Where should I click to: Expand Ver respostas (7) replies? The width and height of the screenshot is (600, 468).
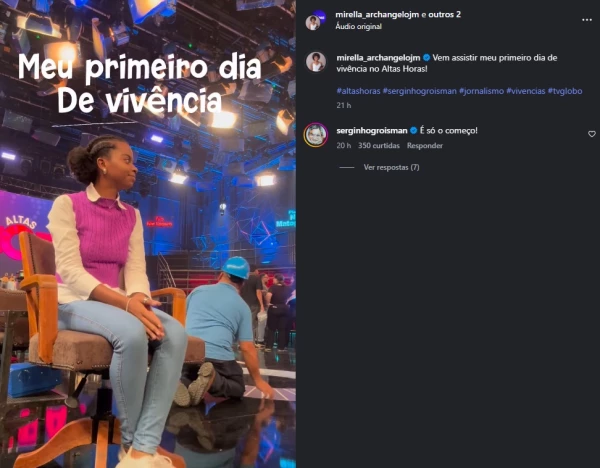click(391, 167)
